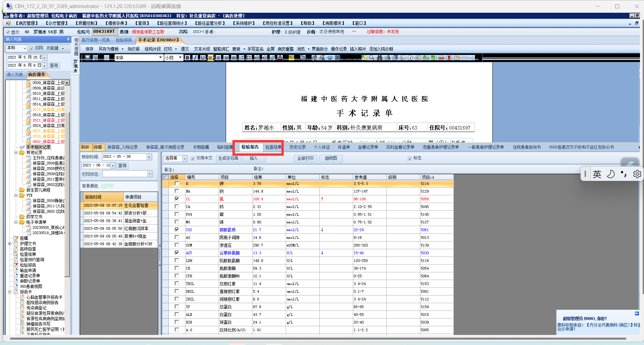Image resolution: width=644 pixels, height=345 pixels.
Task: Click the sticky note insert icon
Action: click(x=364, y=58)
